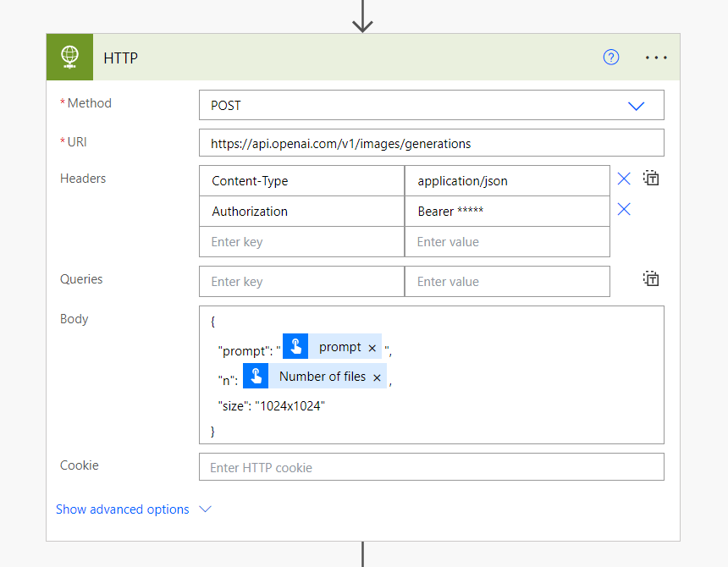Screen dimensions: 728x567
Task: Open the Method dropdown
Action: click(x=636, y=106)
